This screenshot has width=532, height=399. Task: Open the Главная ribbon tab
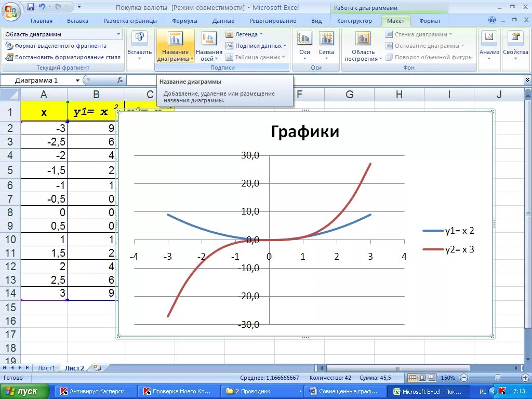pyautogui.click(x=42, y=21)
